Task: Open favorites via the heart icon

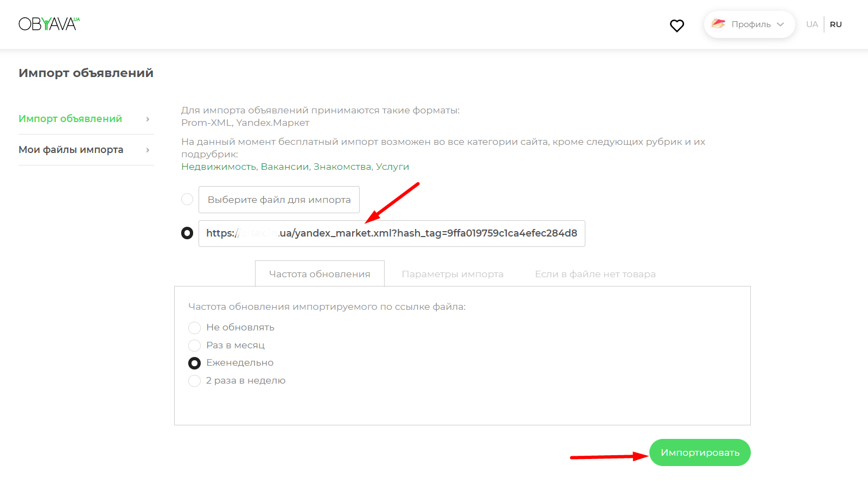Action: click(676, 25)
